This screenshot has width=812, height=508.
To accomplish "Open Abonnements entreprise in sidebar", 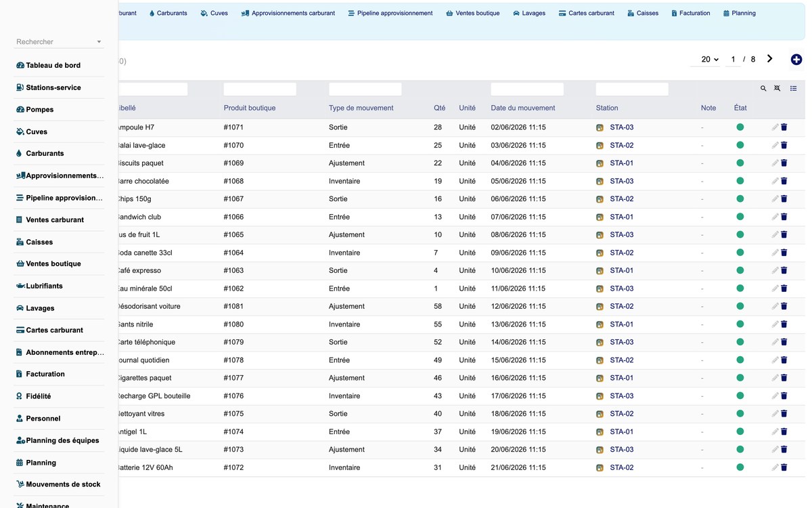I will [65, 352].
